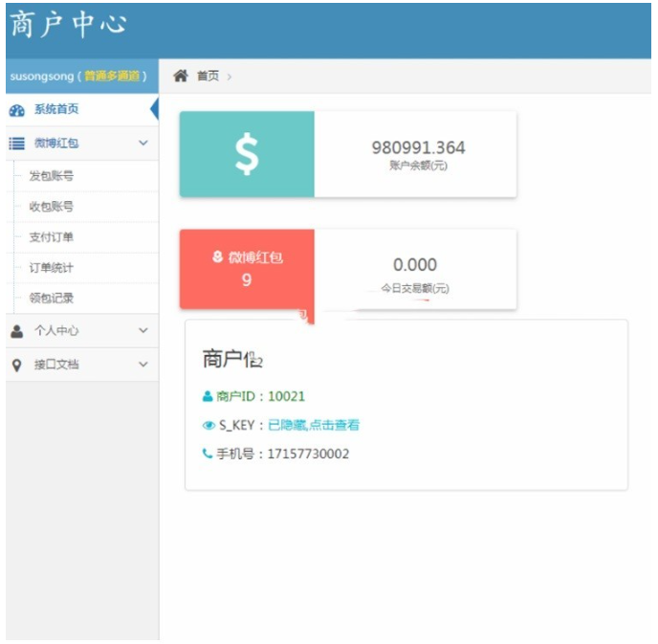Screen dimensions: 658x644
Task: Expand the 个人中心 menu chevron
Action: pyautogui.click(x=143, y=331)
